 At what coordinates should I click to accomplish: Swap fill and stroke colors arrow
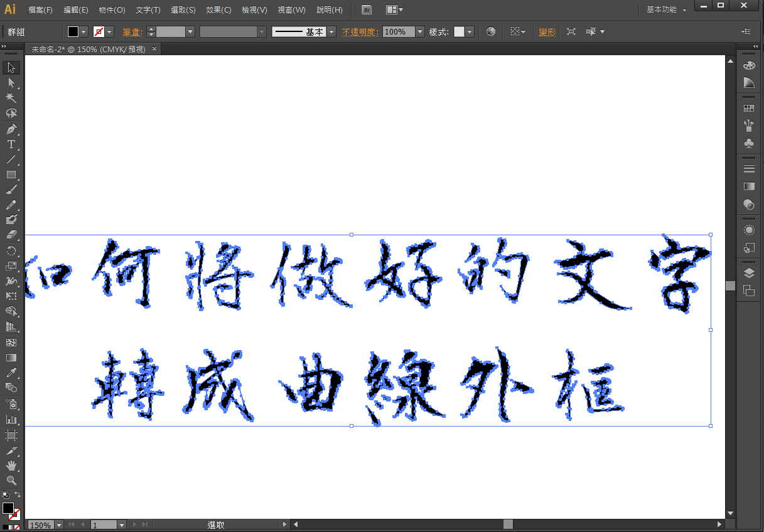click(17, 495)
